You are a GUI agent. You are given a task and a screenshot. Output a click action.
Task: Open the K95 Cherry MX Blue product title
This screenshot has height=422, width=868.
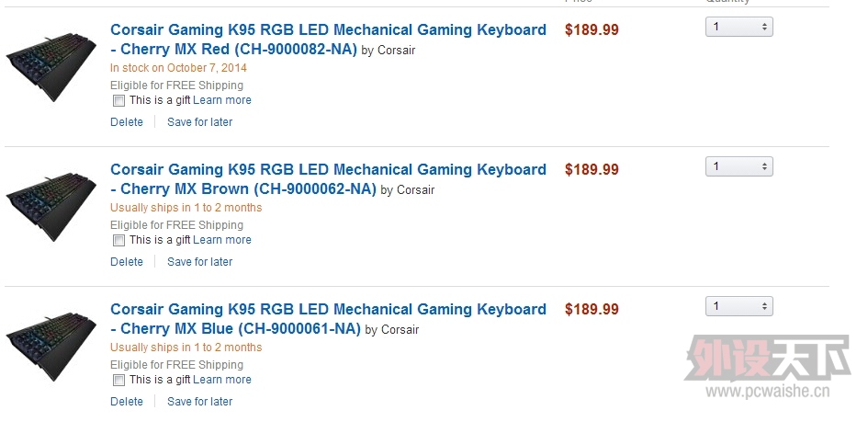pos(328,318)
